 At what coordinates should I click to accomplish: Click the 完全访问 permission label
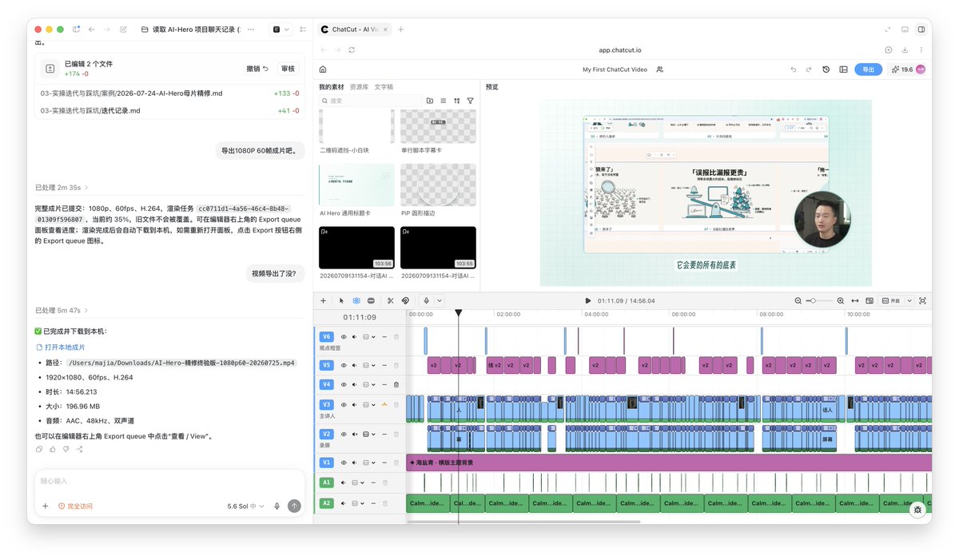pos(75,506)
